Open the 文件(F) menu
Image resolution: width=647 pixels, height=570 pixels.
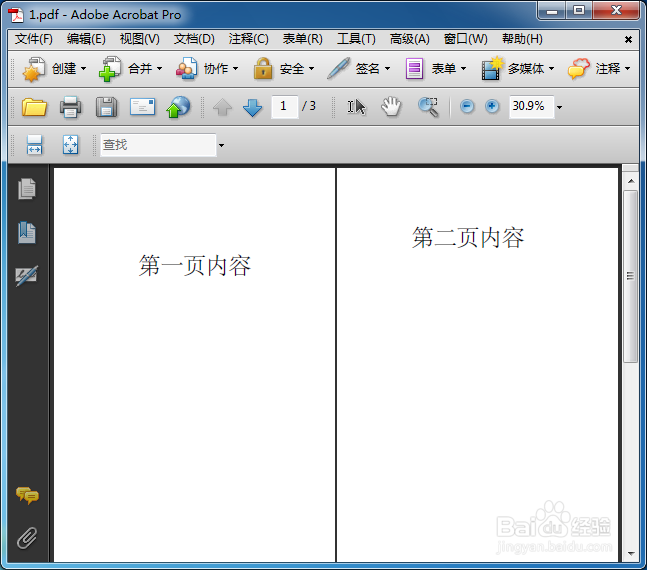[34, 39]
